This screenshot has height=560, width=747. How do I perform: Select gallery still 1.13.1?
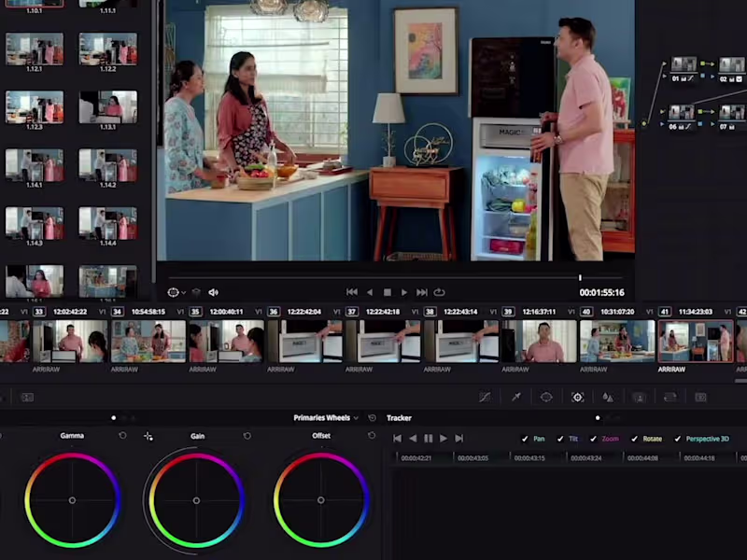point(108,107)
